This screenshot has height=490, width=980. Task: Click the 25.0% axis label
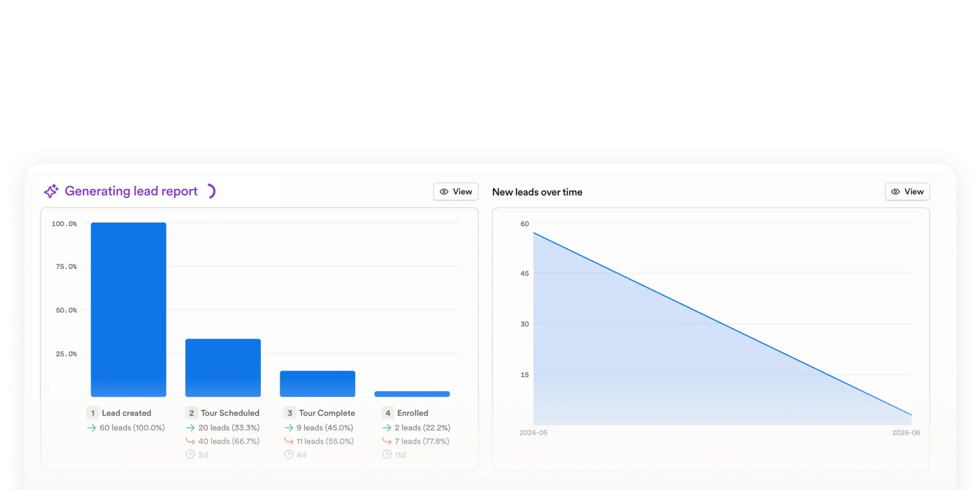[x=66, y=354]
